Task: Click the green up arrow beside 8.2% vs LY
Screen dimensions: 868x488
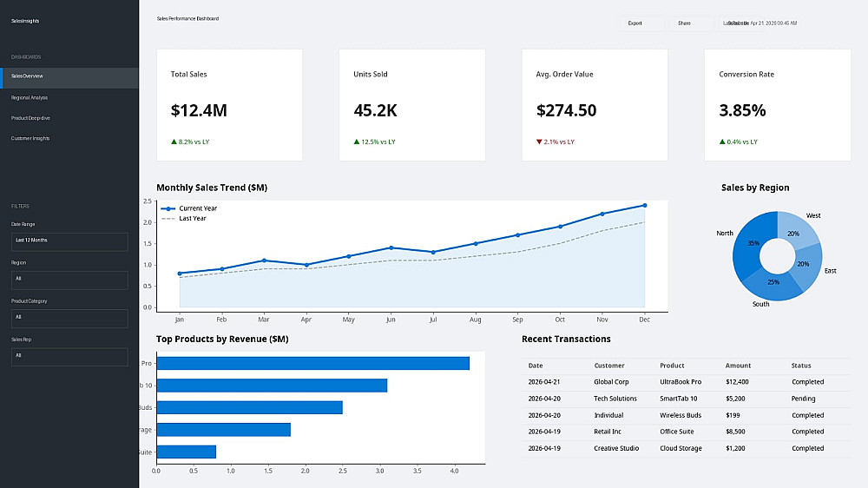Action: pyautogui.click(x=174, y=142)
